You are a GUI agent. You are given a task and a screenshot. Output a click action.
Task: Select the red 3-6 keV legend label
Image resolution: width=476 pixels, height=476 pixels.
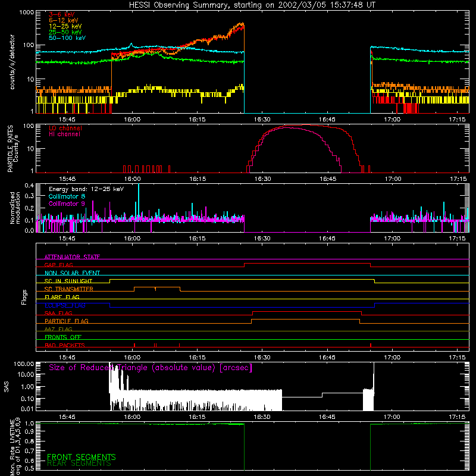[x=62, y=14]
